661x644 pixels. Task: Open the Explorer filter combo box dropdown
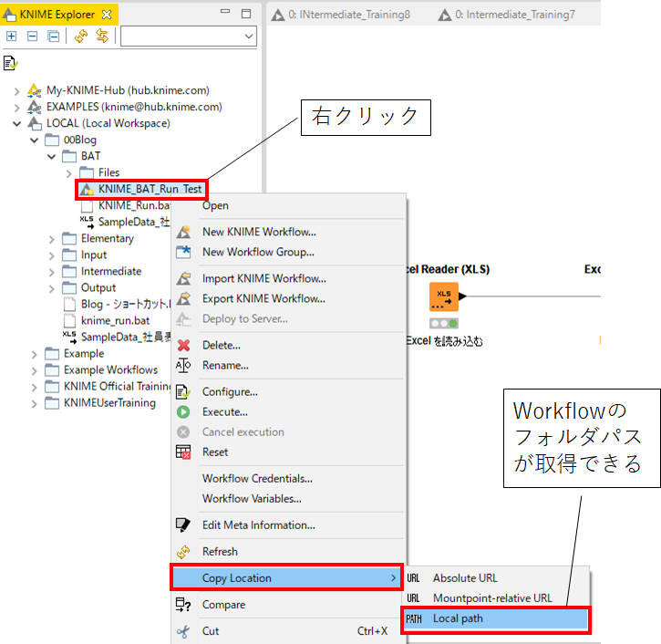pyautogui.click(x=249, y=36)
